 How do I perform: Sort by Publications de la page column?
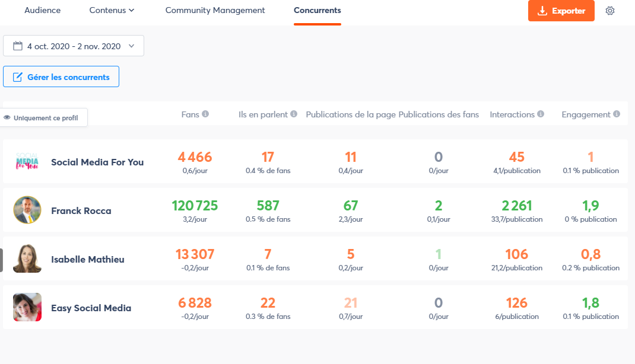coord(351,114)
